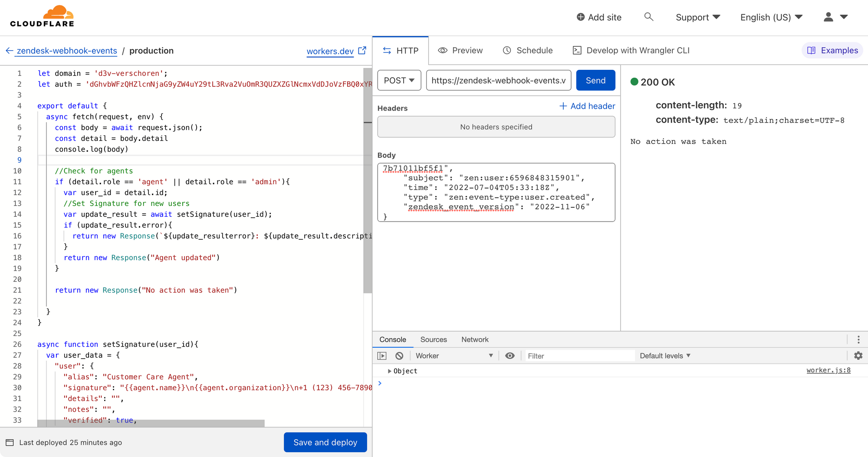Open worker.js:8 source link
This screenshot has height=457, width=868.
point(829,370)
